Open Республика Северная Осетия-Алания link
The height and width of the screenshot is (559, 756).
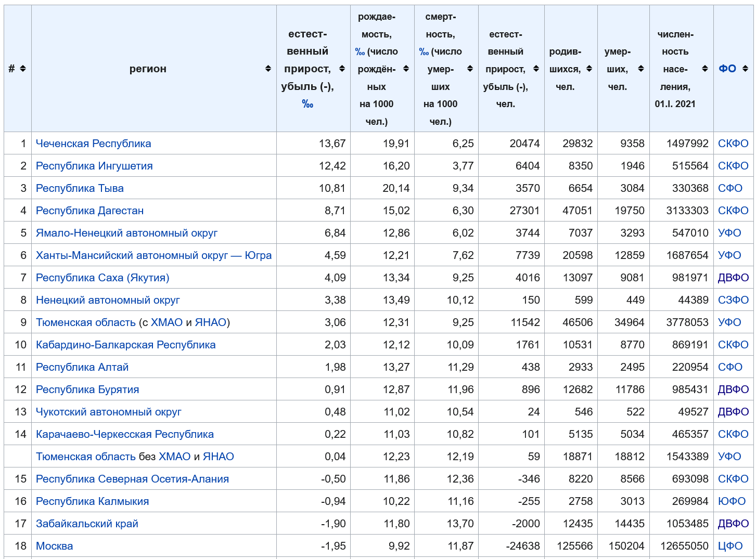tap(132, 479)
